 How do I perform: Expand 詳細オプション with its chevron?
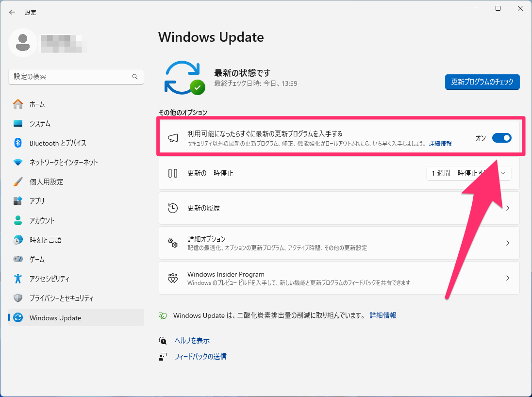tap(508, 243)
